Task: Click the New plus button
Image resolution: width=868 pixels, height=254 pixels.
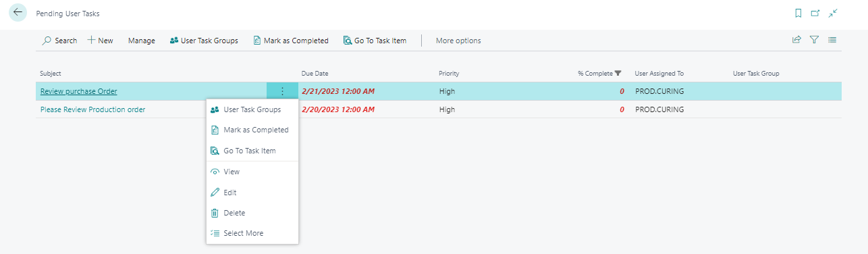Action: 101,41
